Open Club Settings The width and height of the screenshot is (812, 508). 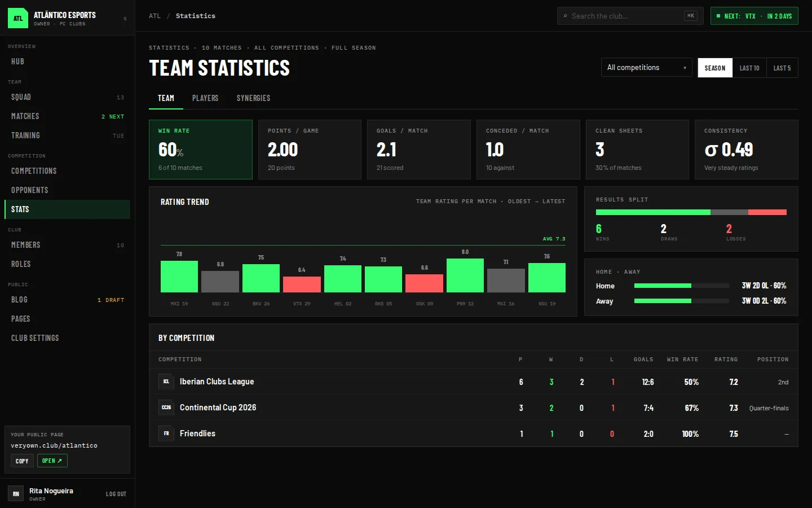67,338
